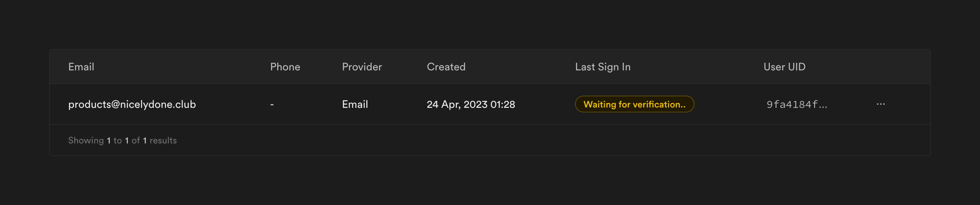
Task: Click the word Showing in the table footer
Action: pos(86,140)
